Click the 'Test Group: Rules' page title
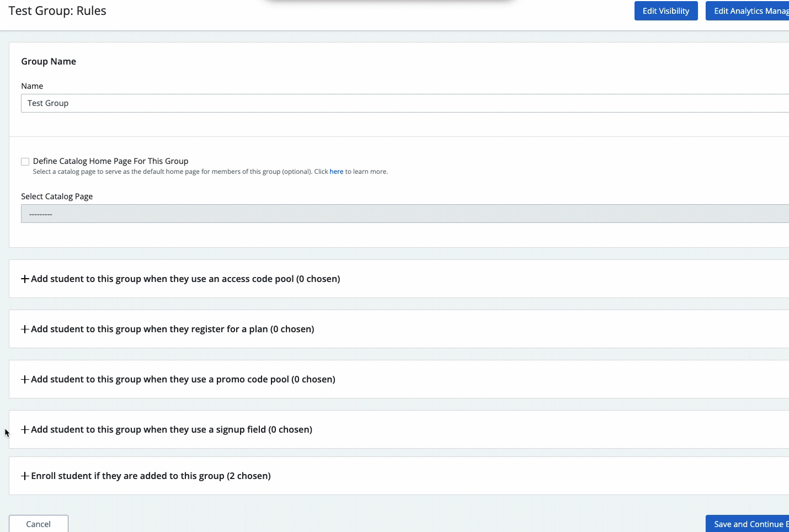 pos(57,11)
